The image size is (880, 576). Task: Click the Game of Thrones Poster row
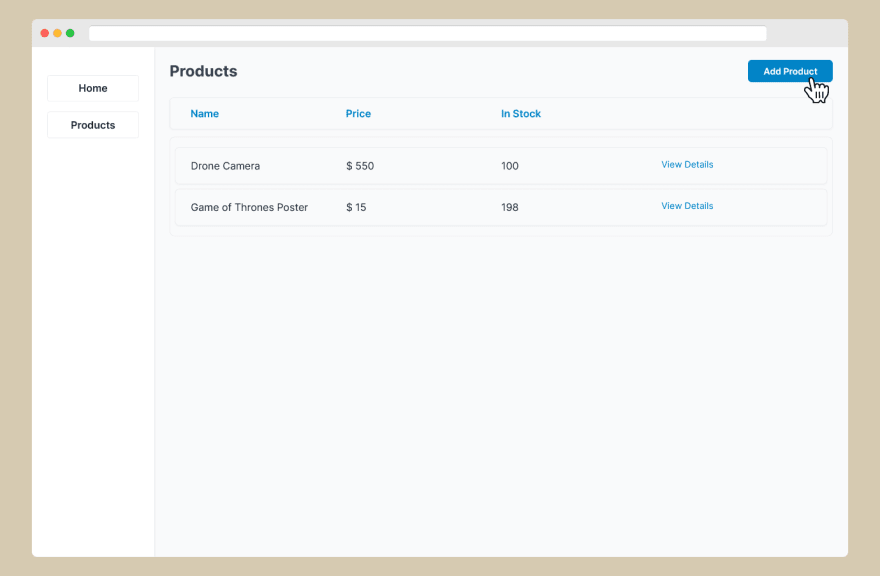point(400,207)
